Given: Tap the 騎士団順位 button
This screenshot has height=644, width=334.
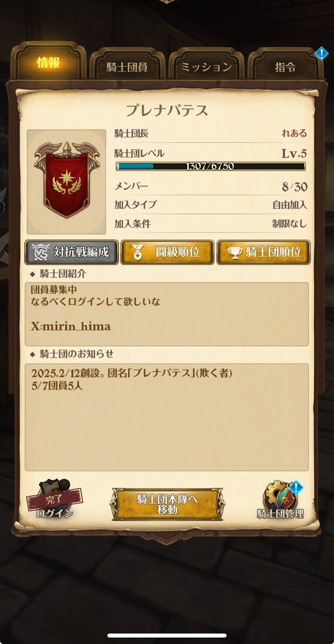Looking at the screenshot, I should [x=264, y=252].
